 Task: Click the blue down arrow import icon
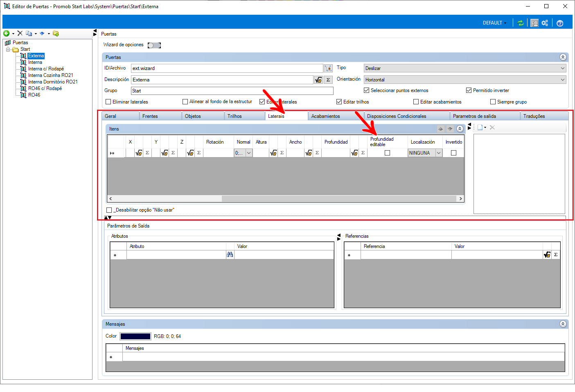42,34
